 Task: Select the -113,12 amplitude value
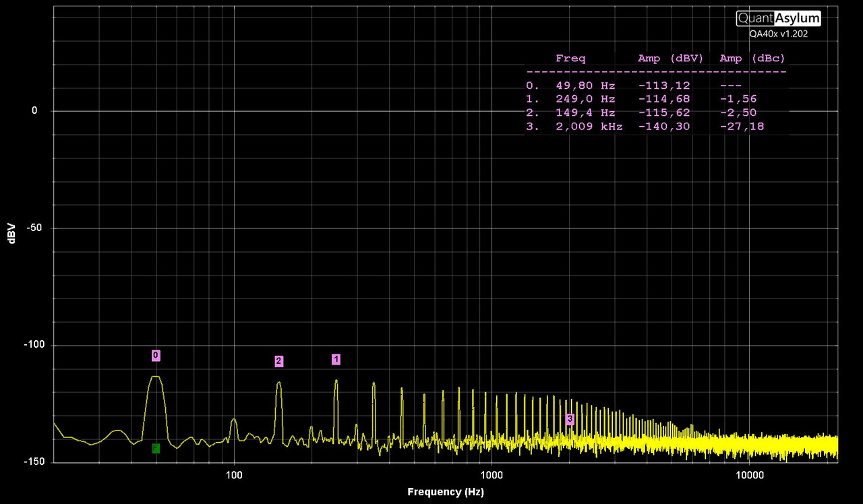coord(664,86)
